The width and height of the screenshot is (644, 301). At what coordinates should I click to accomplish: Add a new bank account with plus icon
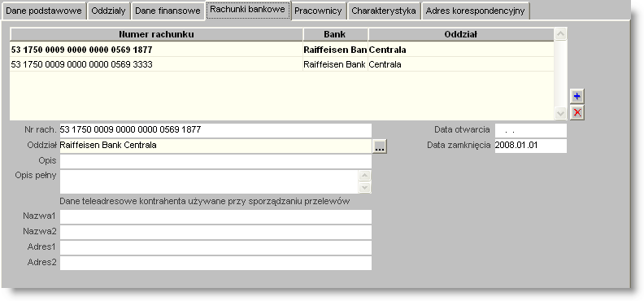pyautogui.click(x=577, y=97)
